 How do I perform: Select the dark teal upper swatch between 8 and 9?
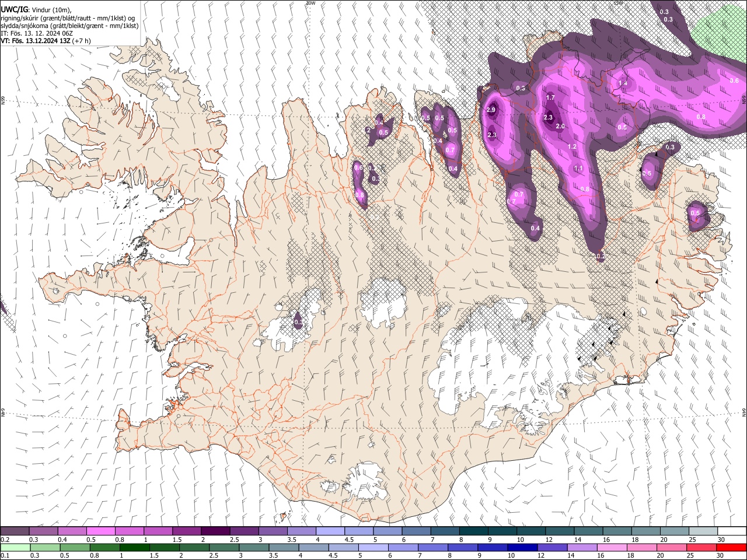(473, 531)
